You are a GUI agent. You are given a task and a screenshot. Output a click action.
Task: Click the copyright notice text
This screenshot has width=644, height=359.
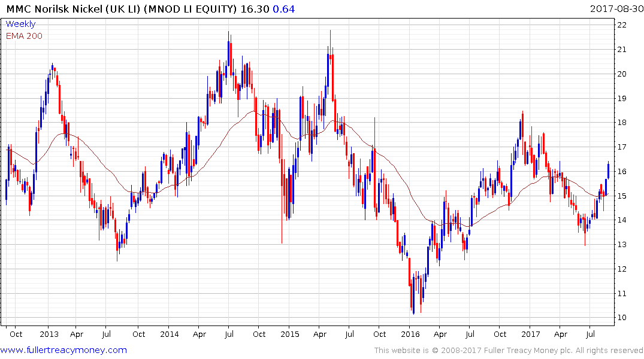pos(509,351)
